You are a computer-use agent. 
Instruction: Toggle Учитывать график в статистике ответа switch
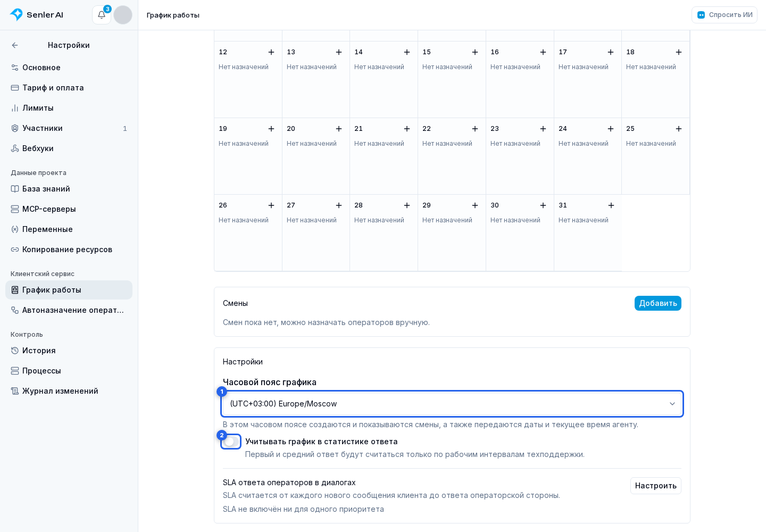coord(231,442)
